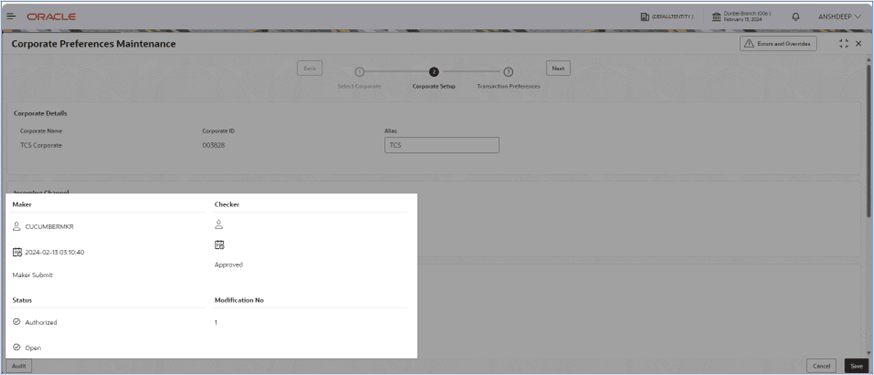The width and height of the screenshot is (874, 375).
Task: Toggle full screen for the window
Action: point(843,43)
